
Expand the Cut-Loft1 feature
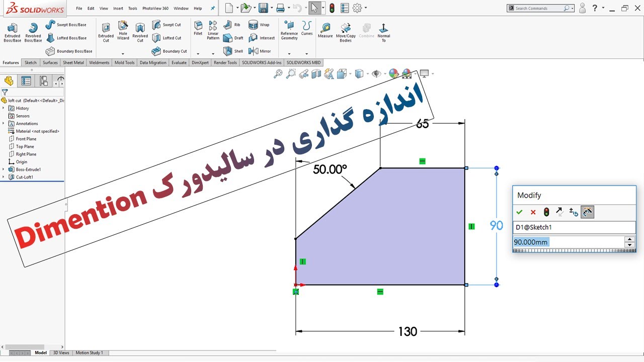(x=4, y=177)
